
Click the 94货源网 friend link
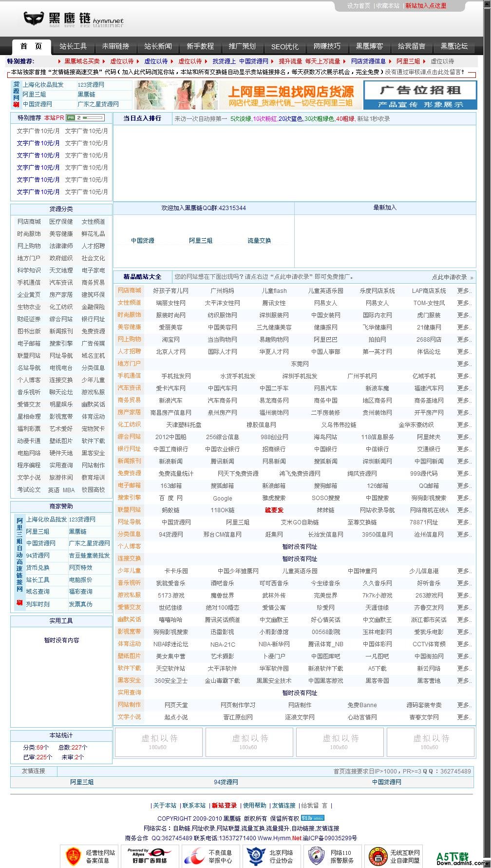(x=226, y=782)
